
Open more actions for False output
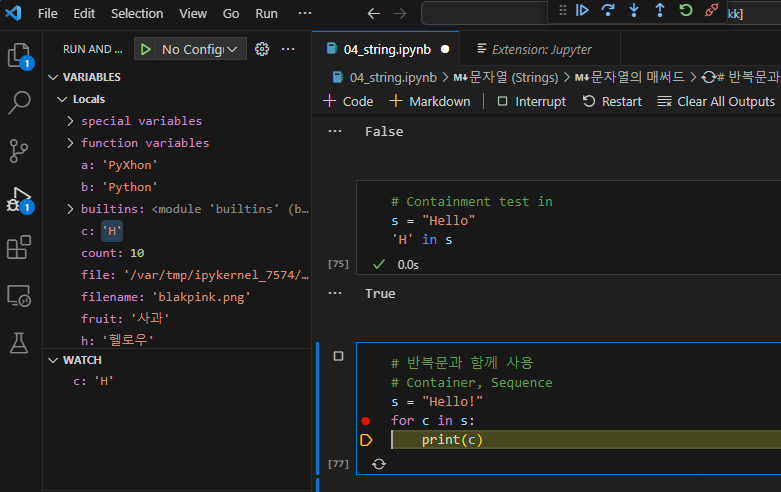(335, 131)
